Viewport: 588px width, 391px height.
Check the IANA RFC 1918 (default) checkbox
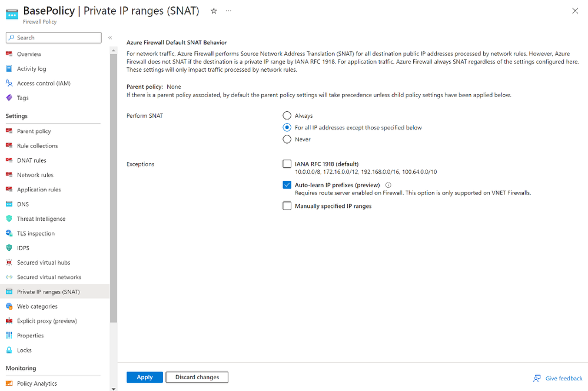(287, 164)
